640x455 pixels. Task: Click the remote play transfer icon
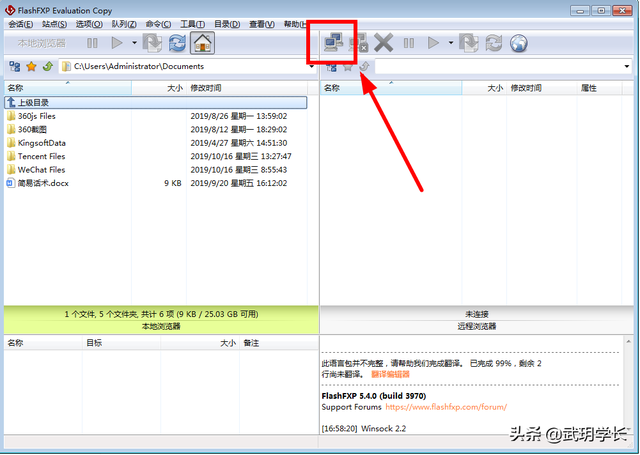[433, 43]
